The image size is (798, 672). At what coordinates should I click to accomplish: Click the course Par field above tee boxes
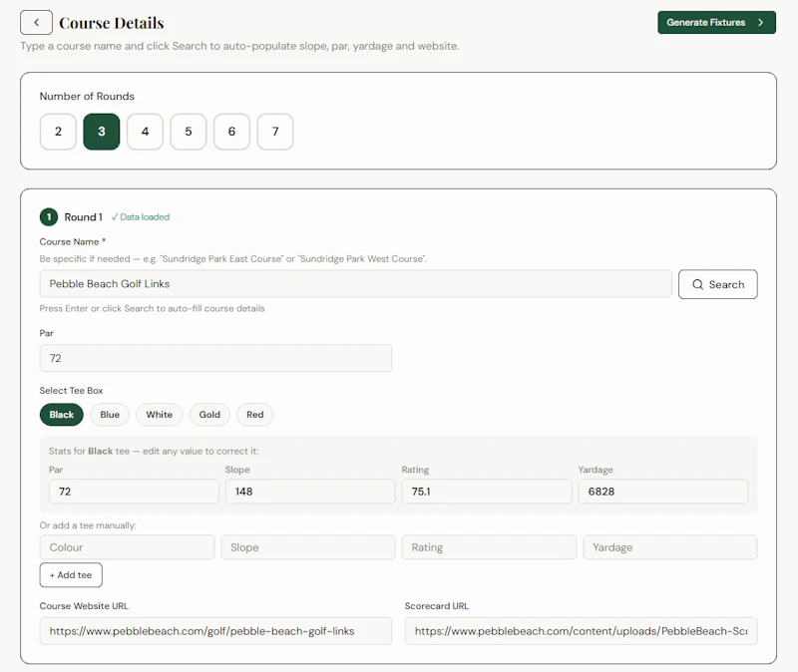coord(215,358)
